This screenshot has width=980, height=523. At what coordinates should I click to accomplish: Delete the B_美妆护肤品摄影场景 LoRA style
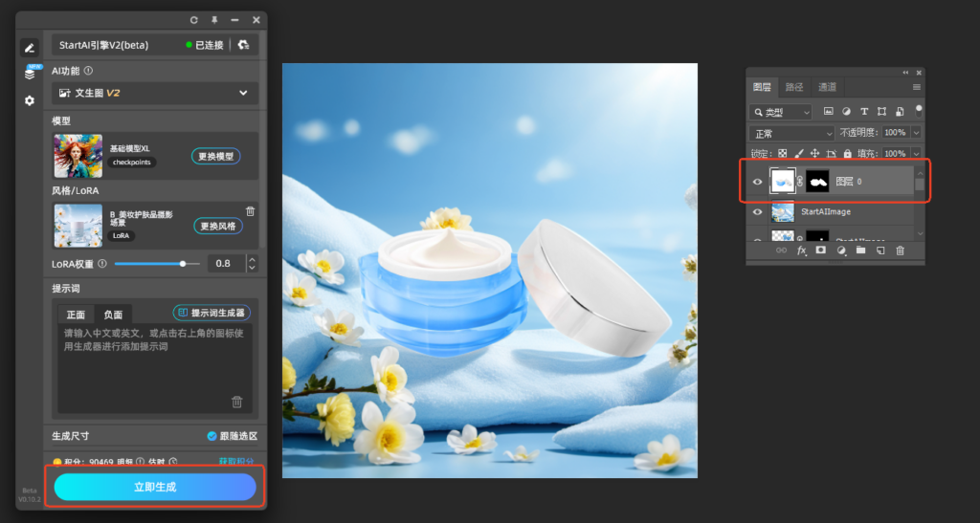coord(250,211)
